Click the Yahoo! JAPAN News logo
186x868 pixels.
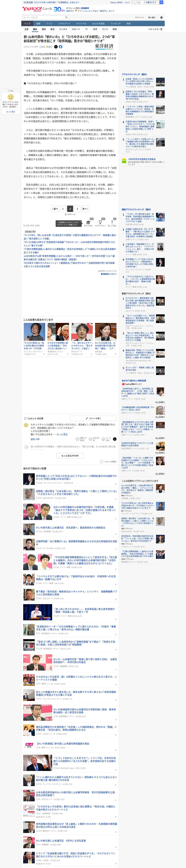click(x=37, y=9)
